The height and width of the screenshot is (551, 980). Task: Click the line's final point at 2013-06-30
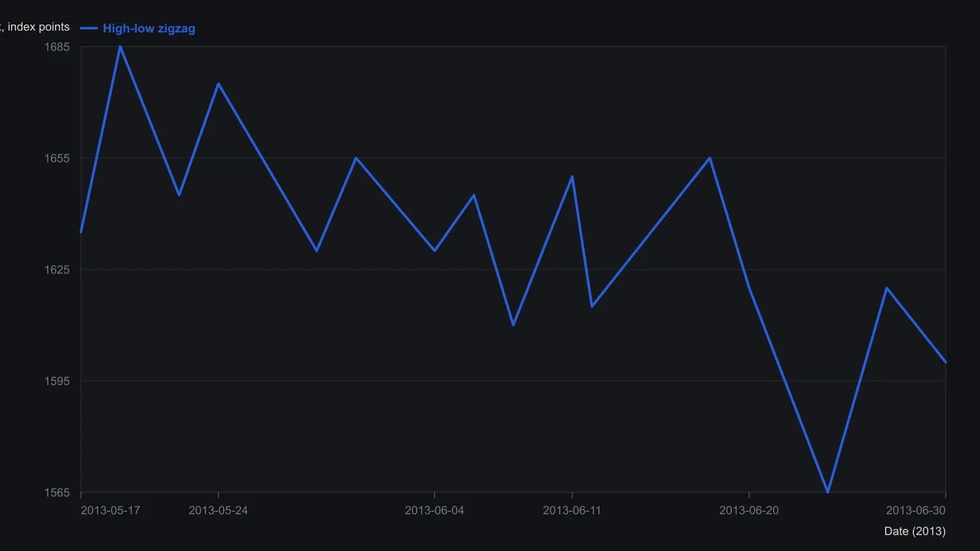[x=945, y=362]
